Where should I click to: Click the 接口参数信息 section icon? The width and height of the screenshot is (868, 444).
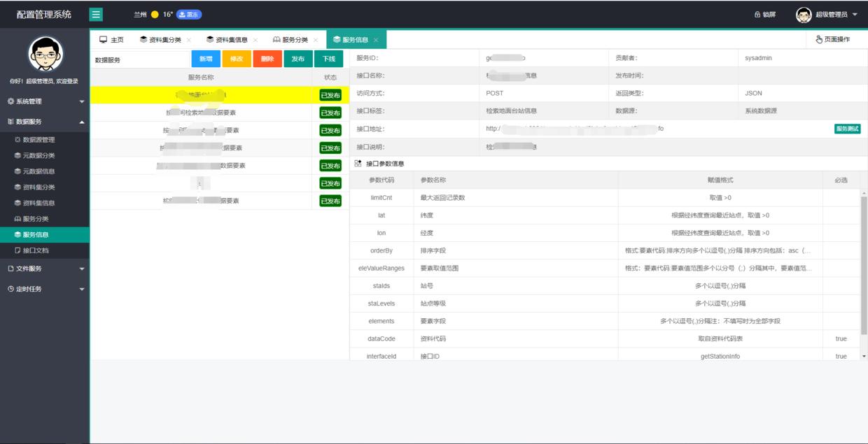358,164
